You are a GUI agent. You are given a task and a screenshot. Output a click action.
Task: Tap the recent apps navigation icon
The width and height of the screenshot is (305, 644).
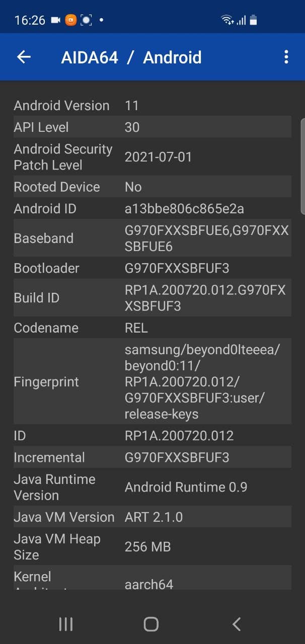66,624
